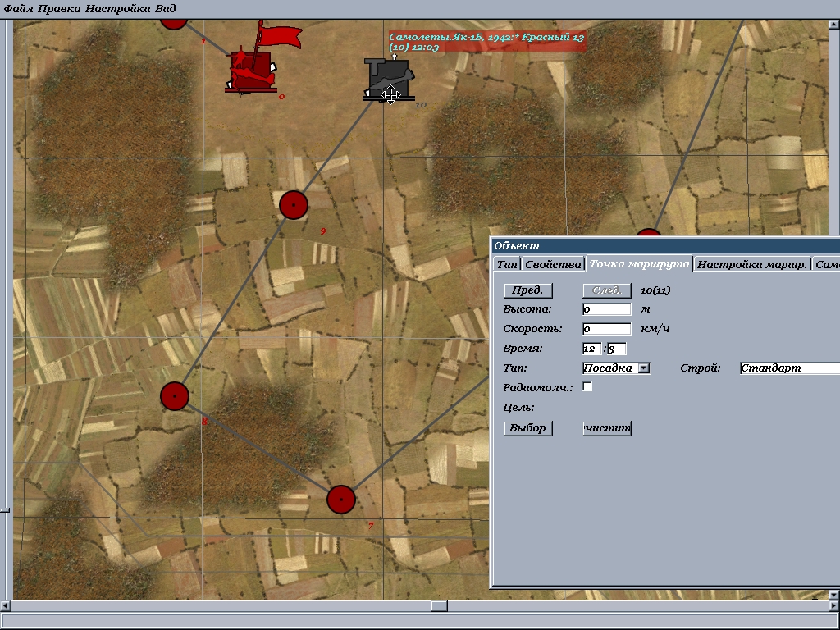Image resolution: width=840 pixels, height=630 pixels.
Task: Click the vertical scrollbar down arrow
Action: tap(834, 595)
